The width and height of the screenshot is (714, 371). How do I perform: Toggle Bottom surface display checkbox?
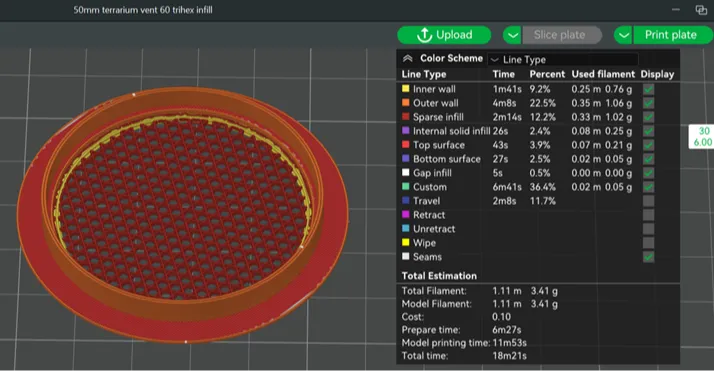648,159
